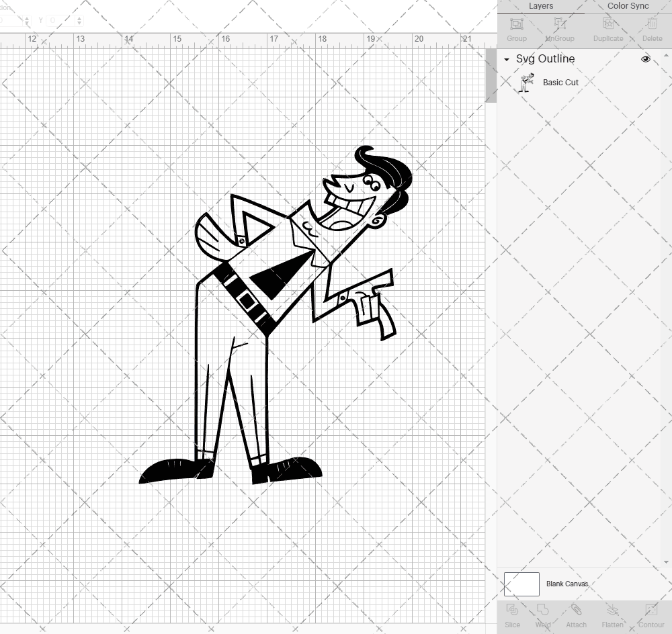Click the Duplicate icon

click(x=608, y=24)
